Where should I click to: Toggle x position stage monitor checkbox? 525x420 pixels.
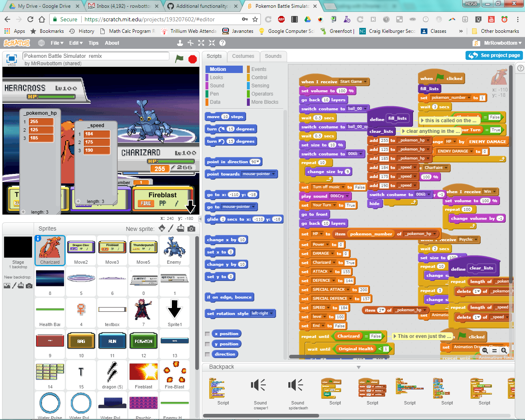208,334
